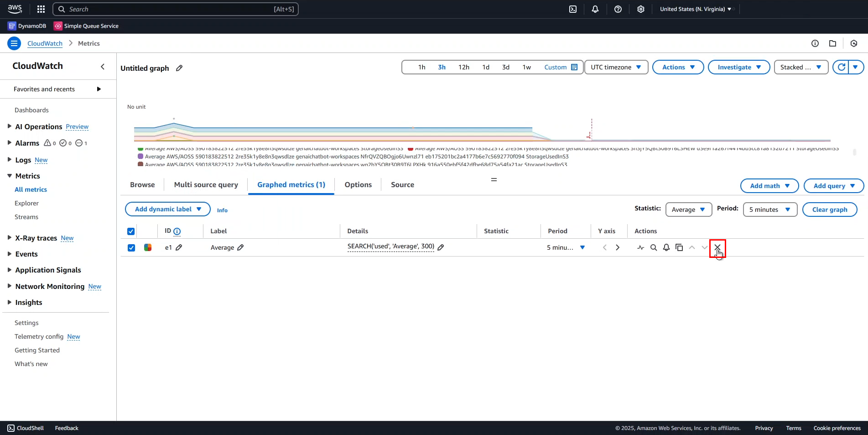Expand the Alarms section in sidebar
This screenshot has width=868, height=435.
point(9,143)
